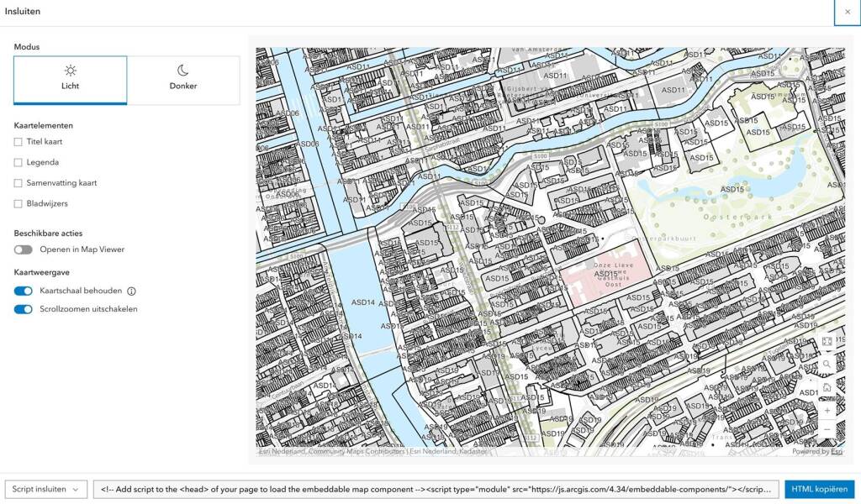This screenshot has width=861, height=504.
Task: Open the map search magnifier
Action: pos(827,365)
